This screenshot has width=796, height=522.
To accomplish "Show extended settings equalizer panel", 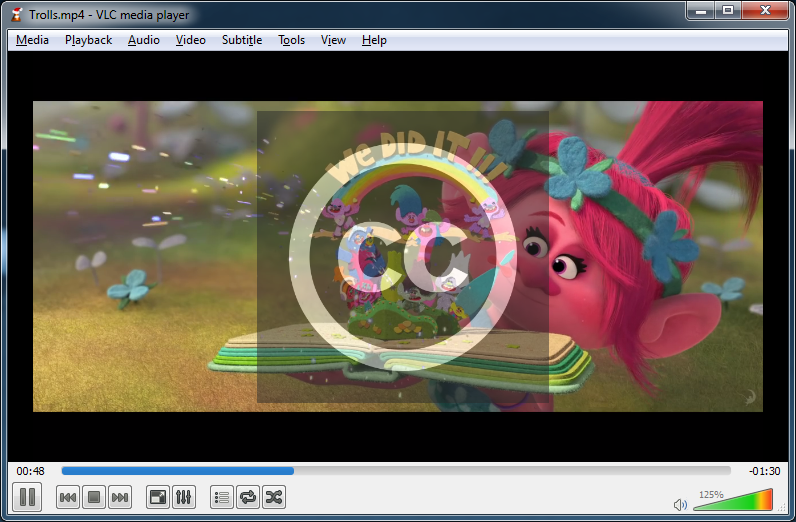I will [x=183, y=497].
